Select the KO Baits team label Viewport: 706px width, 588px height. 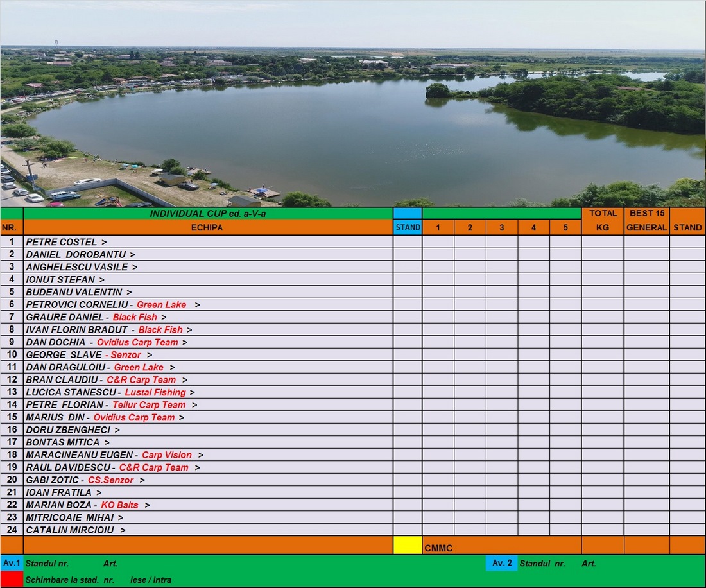tap(119, 505)
